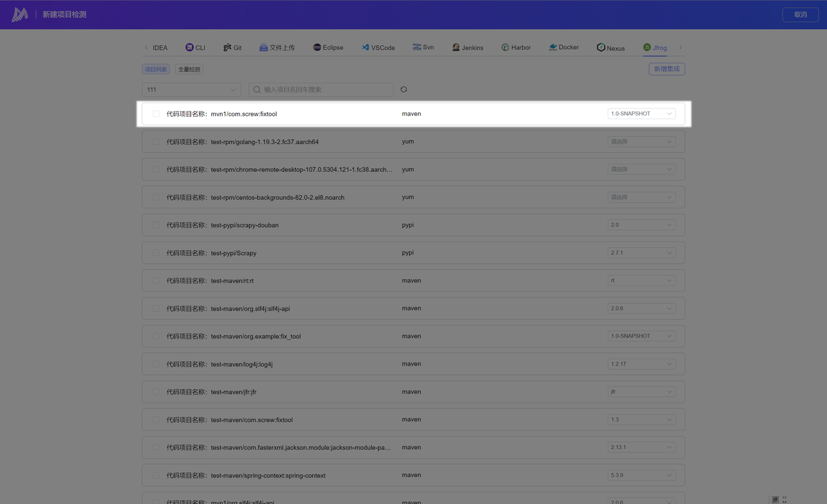The width and height of the screenshot is (827, 504).
Task: Focus the project name search field
Action: [326, 90]
